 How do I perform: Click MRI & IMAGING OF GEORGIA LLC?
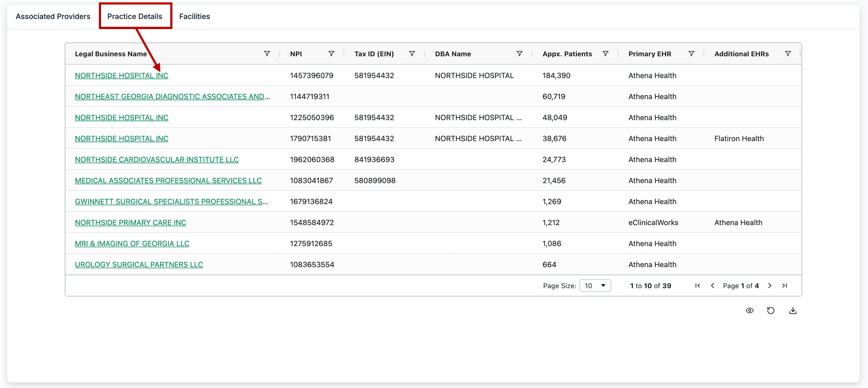(x=132, y=243)
